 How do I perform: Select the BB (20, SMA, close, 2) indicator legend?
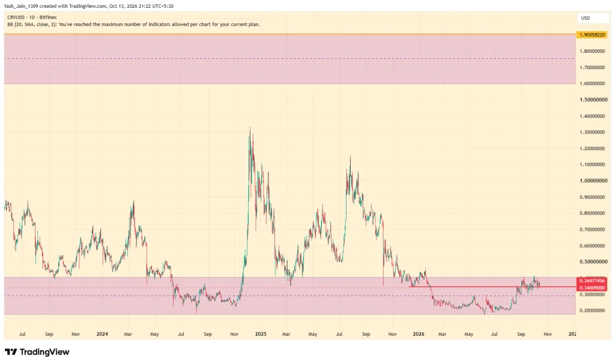(133, 24)
